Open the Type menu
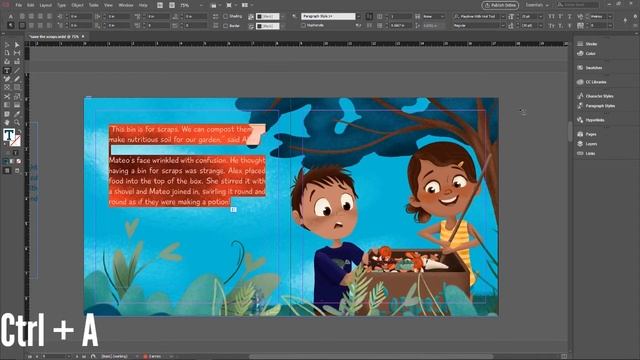This screenshot has width=640, height=360. point(62,5)
